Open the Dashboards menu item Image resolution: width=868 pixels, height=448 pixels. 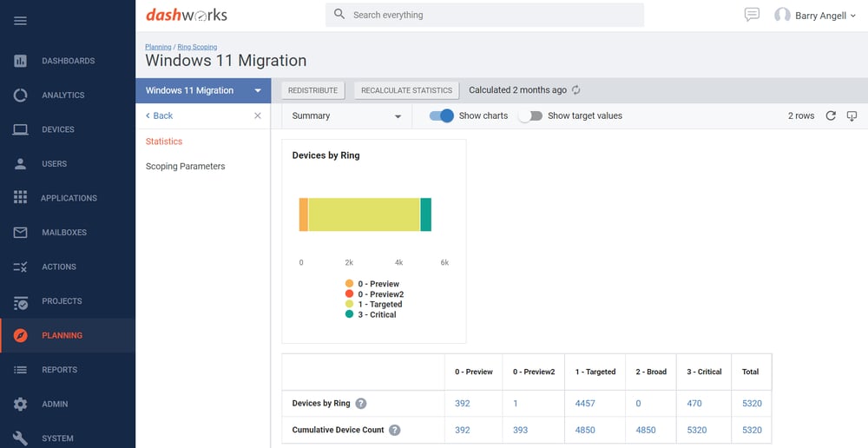coord(68,61)
